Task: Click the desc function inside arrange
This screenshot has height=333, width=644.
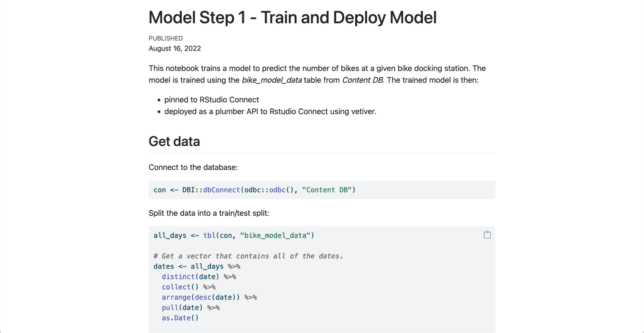Action: click(203, 298)
